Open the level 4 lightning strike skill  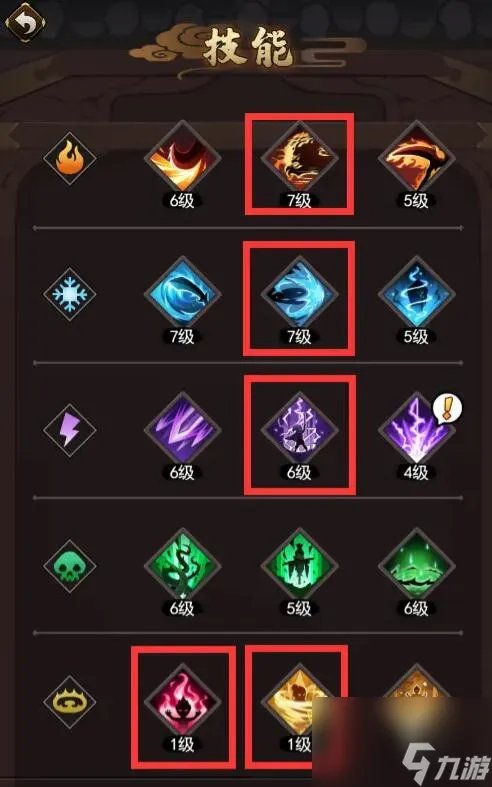click(x=417, y=431)
